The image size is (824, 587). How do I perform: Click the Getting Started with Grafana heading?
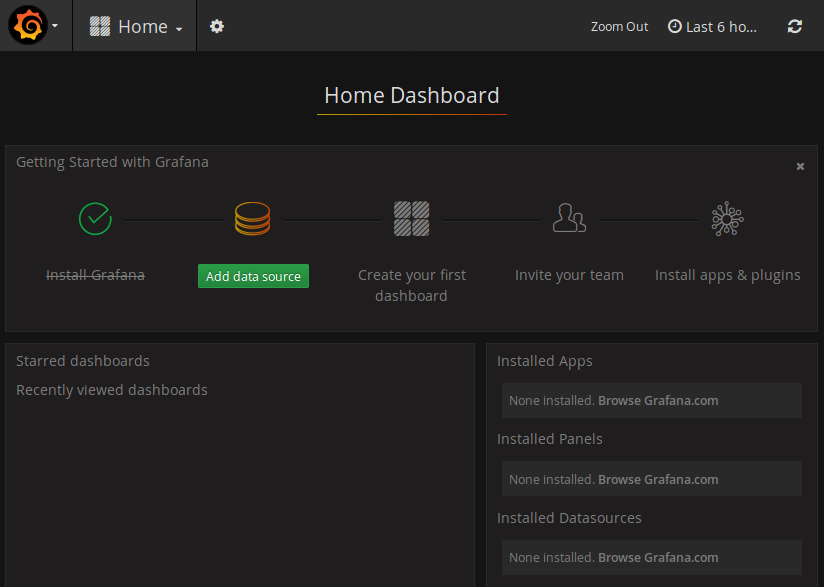coord(112,162)
